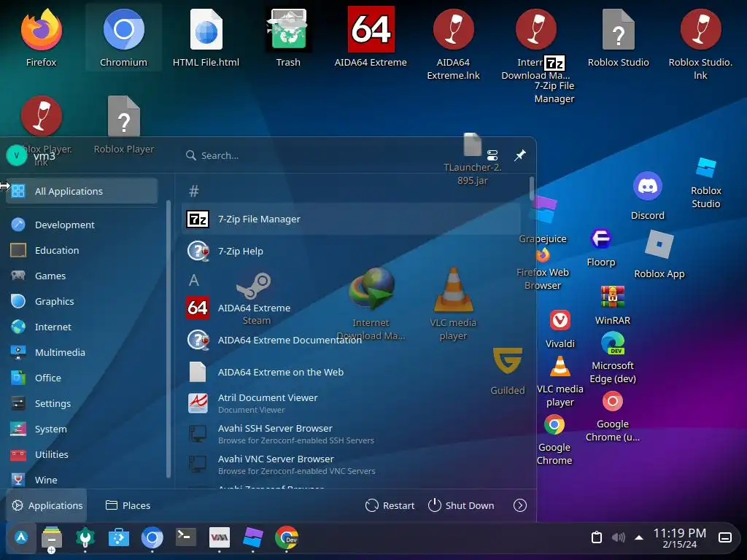Open Google Chrome (u... desktop icon

point(613,416)
